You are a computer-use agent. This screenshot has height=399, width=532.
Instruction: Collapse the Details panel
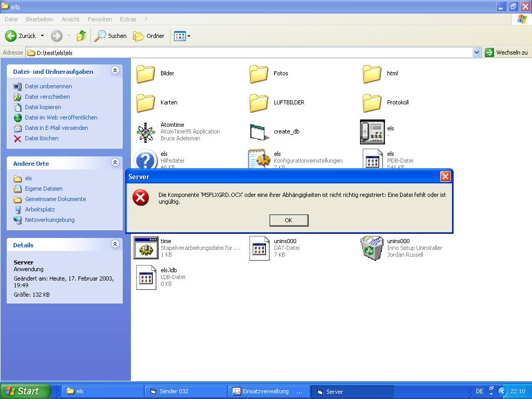[115, 245]
